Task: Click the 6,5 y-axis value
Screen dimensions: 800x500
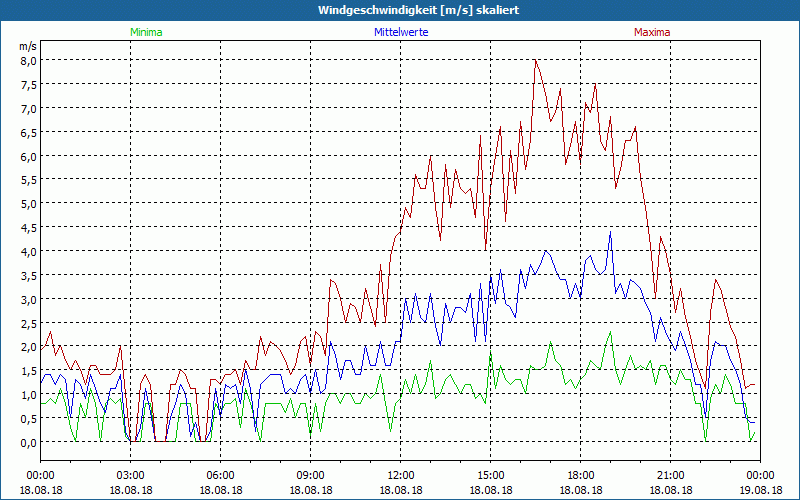Action: click(x=29, y=133)
